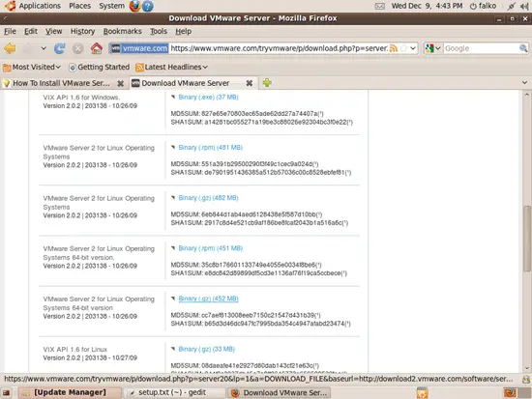Download Binary (.gz) (482 MB)
The image size is (532, 399).
point(208,198)
